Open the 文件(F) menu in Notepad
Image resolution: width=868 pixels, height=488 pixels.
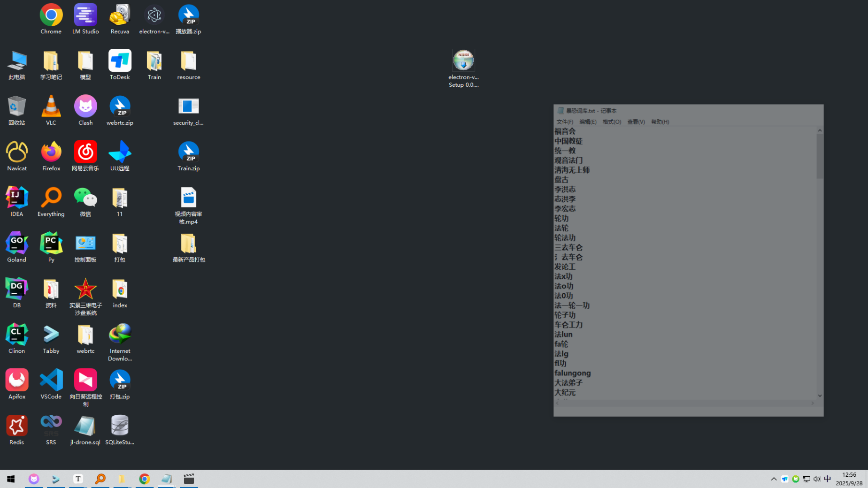pos(564,122)
